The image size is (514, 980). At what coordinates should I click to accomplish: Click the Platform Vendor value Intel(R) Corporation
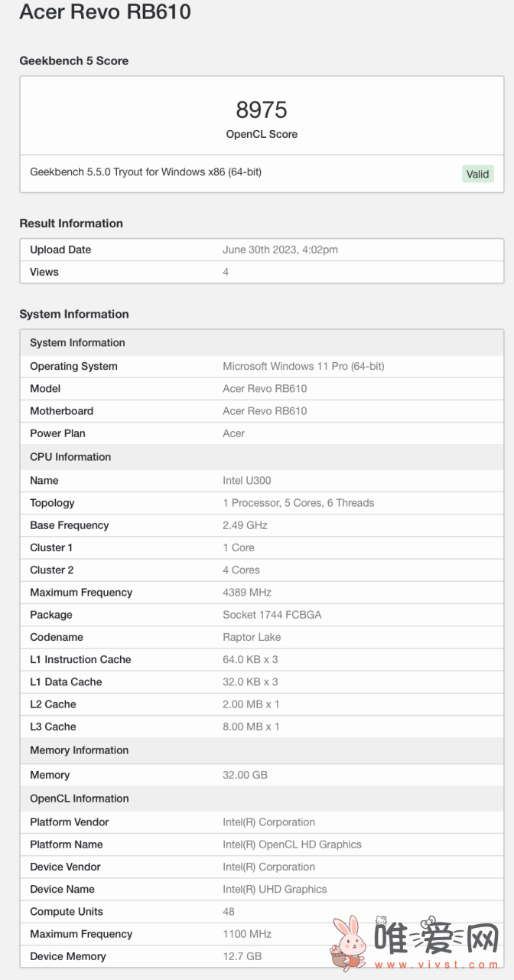click(x=268, y=822)
